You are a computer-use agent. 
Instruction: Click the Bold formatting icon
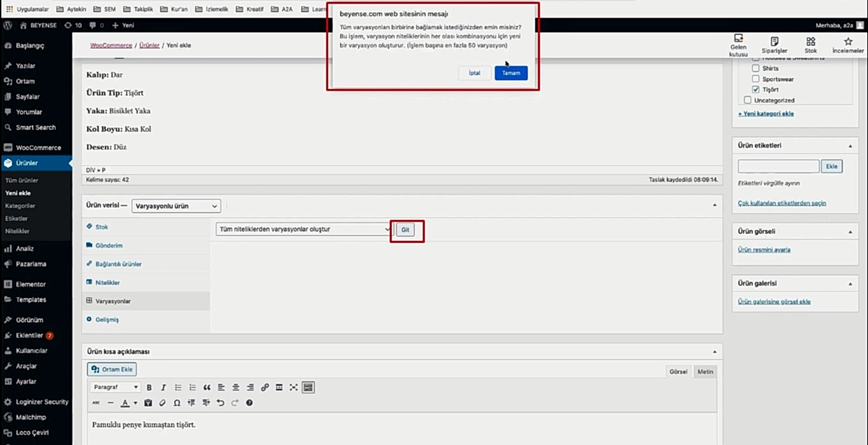[x=149, y=387]
